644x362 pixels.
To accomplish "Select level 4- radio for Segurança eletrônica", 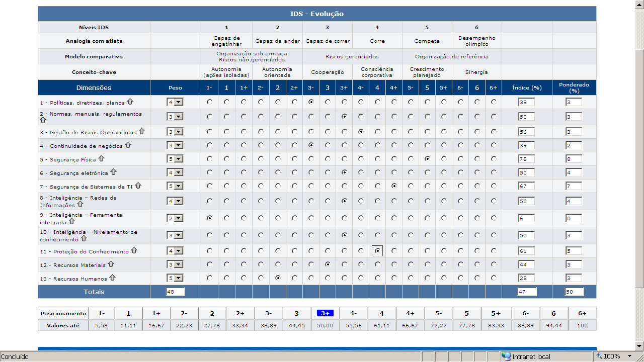I will point(361,172).
